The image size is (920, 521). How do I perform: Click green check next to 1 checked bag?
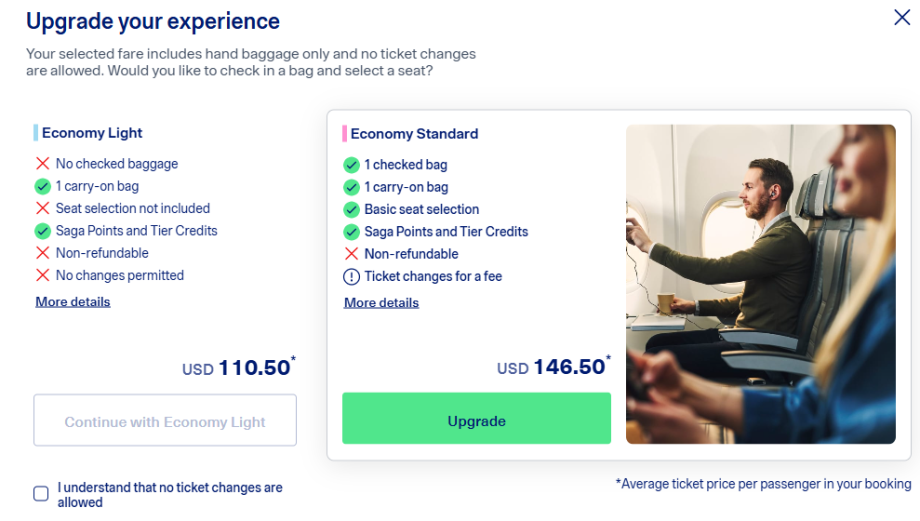click(351, 164)
